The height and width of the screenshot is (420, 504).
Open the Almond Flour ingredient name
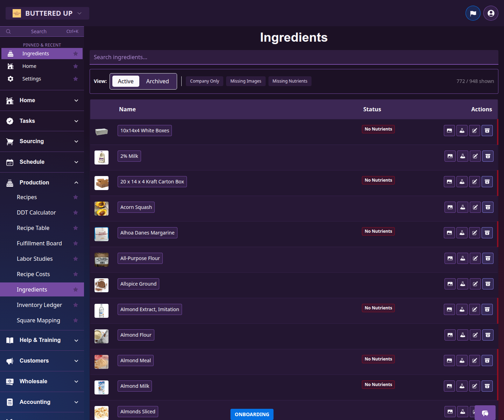[x=136, y=335]
